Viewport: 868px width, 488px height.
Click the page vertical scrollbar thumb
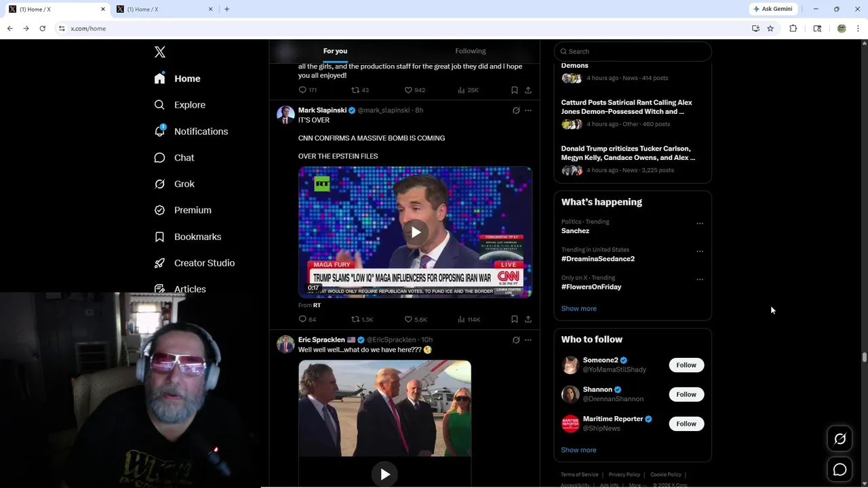[864, 358]
